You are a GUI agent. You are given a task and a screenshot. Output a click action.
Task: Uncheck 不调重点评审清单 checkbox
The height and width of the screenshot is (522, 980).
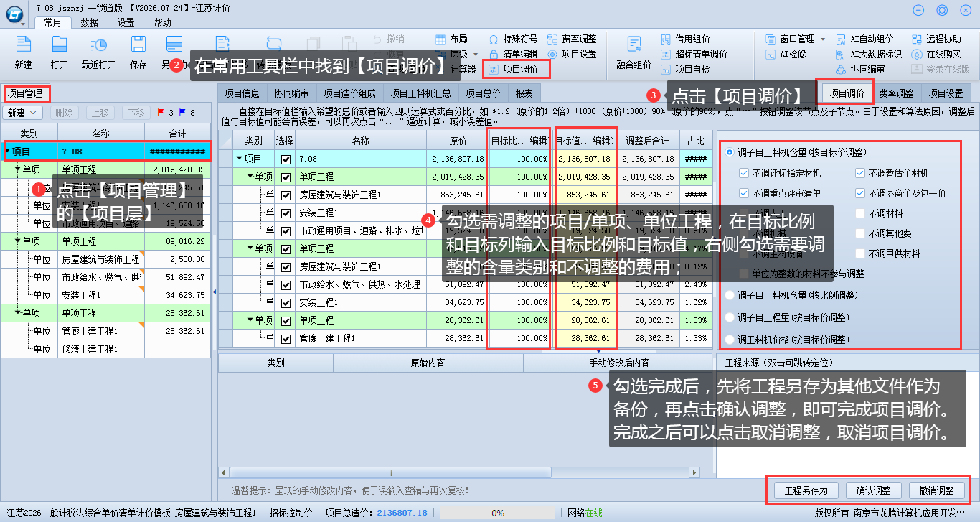pyautogui.click(x=744, y=193)
